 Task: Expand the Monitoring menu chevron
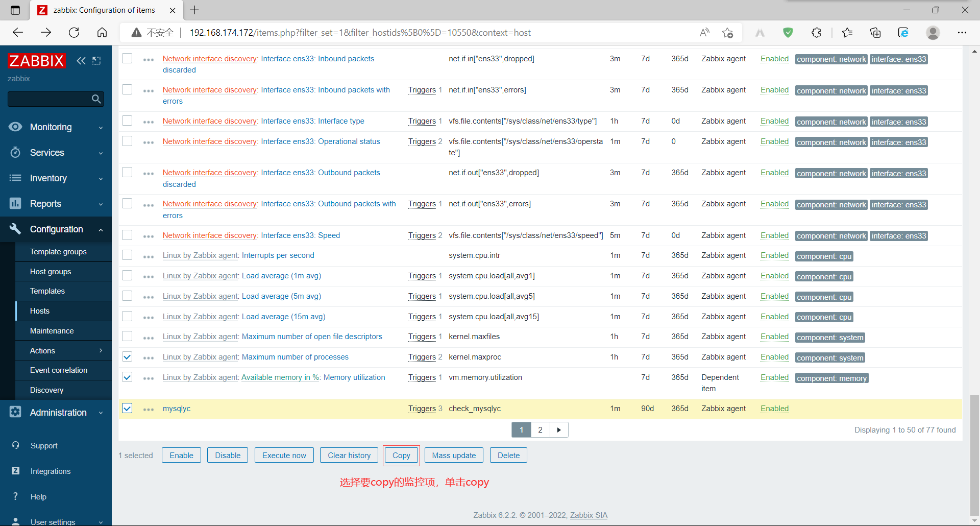tap(101, 128)
